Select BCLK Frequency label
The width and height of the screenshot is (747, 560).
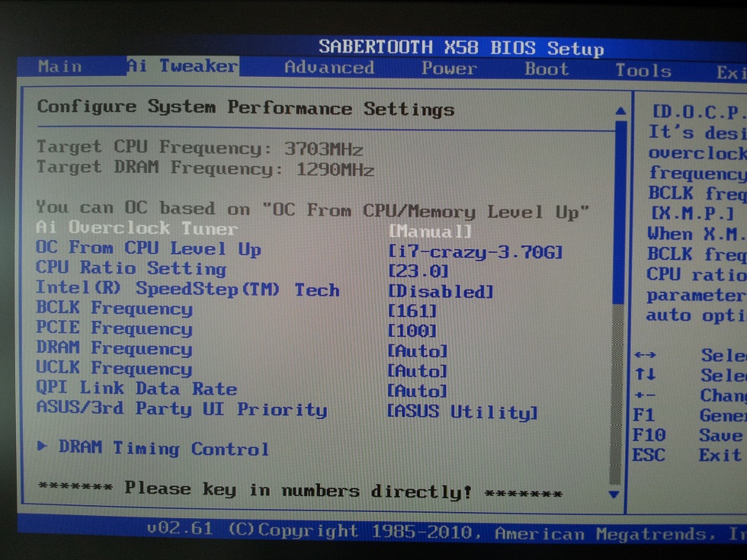pyautogui.click(x=114, y=308)
